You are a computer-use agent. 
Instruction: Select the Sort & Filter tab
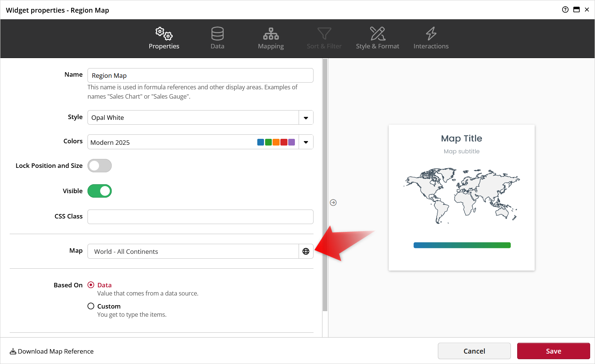pyautogui.click(x=324, y=38)
